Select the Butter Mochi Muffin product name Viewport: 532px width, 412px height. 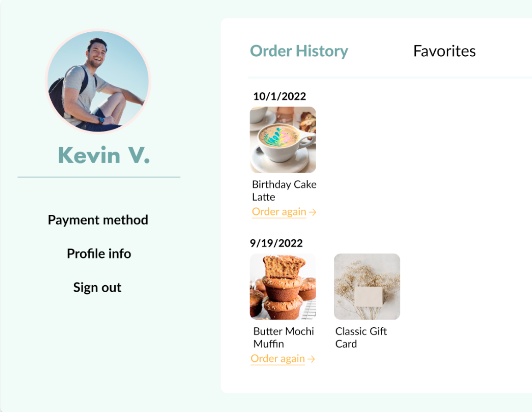click(x=283, y=337)
